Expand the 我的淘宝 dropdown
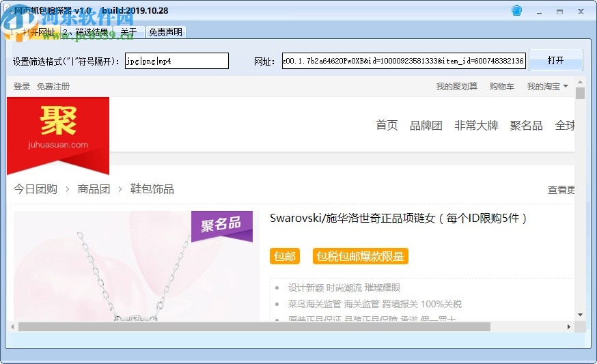 click(x=548, y=87)
